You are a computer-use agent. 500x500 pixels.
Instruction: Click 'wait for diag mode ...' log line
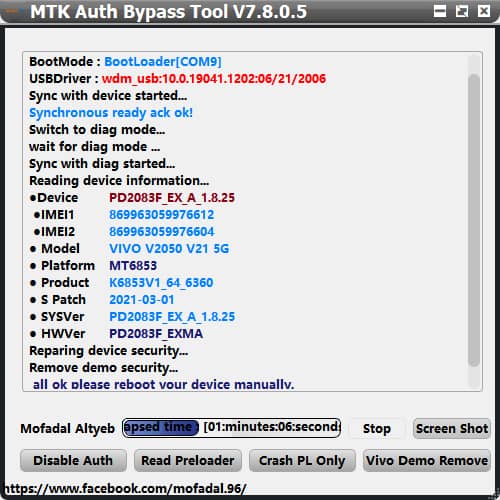(x=95, y=147)
